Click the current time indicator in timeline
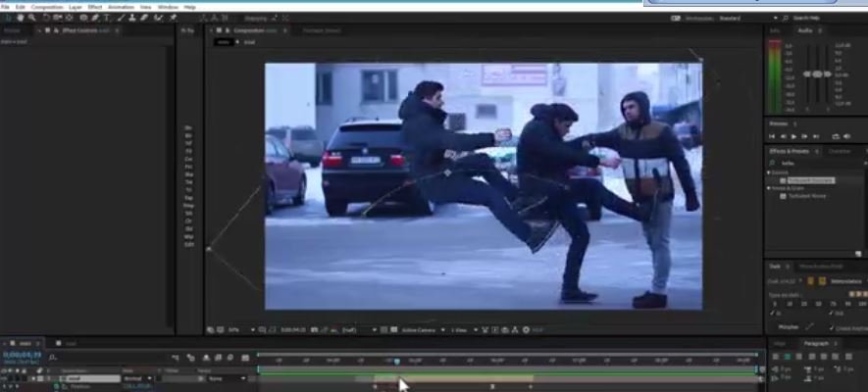The height and width of the screenshot is (392, 868). click(x=397, y=361)
